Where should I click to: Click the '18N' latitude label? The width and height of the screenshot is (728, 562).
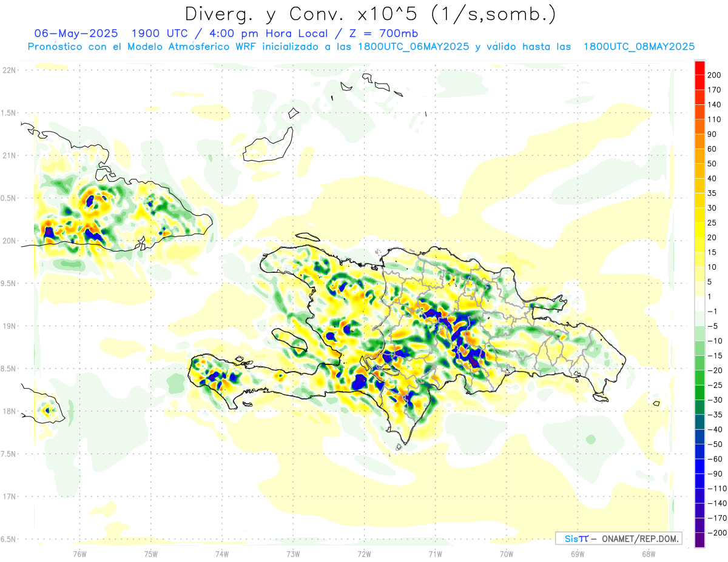pyautogui.click(x=9, y=411)
